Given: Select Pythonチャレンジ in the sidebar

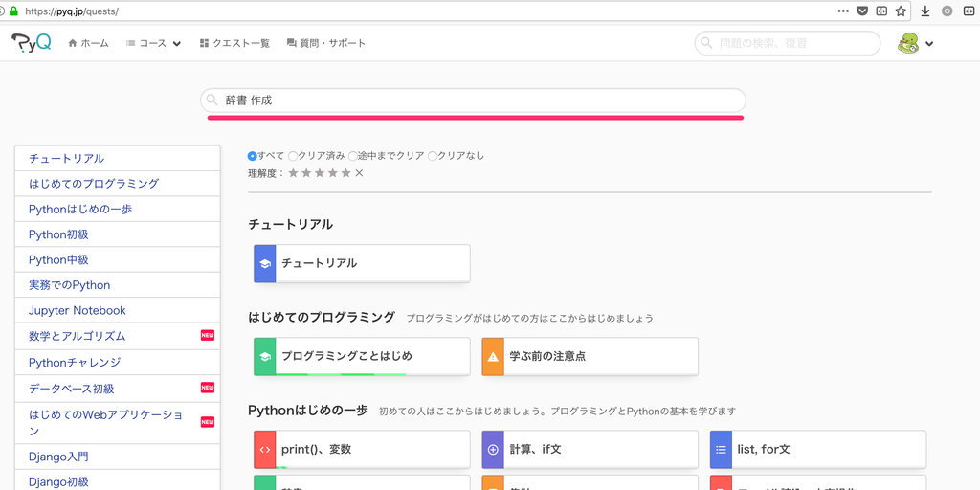Looking at the screenshot, I should (x=118, y=362).
